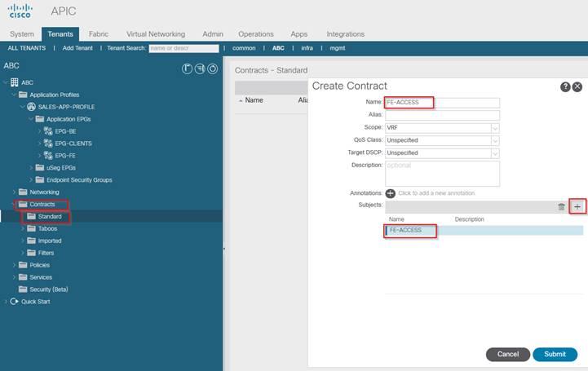Click ALL TENANTS link

(27, 48)
